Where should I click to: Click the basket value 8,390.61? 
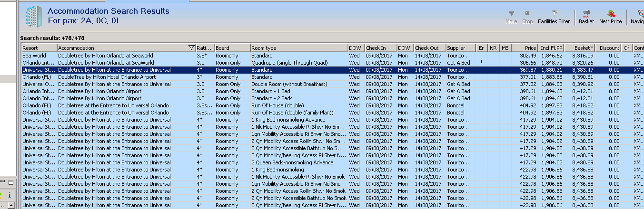pyautogui.click(x=584, y=77)
